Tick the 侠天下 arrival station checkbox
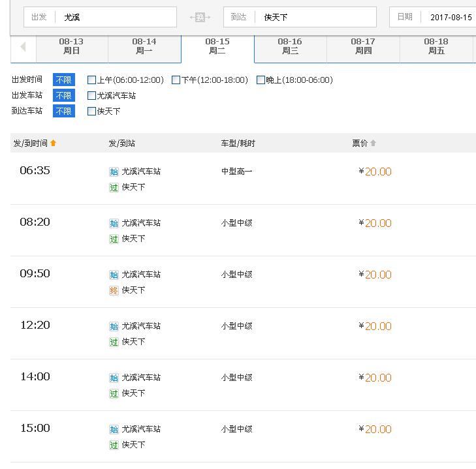Screen dimensions: 476x469 coord(91,112)
